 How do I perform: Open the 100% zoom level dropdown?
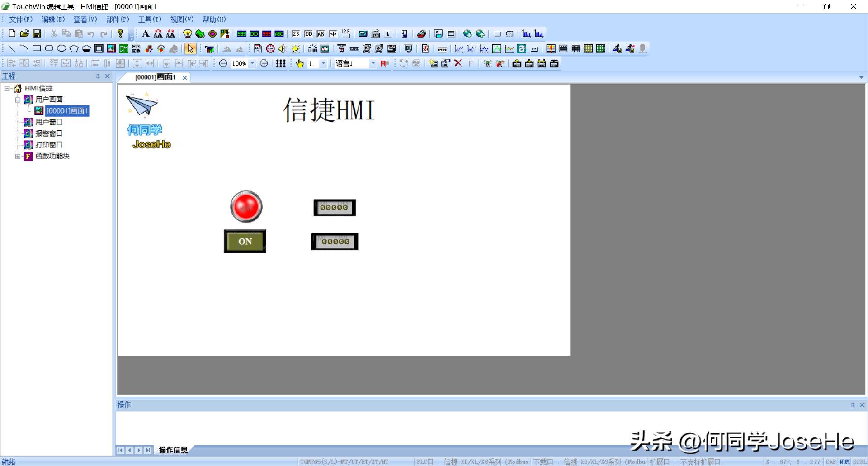[252, 64]
